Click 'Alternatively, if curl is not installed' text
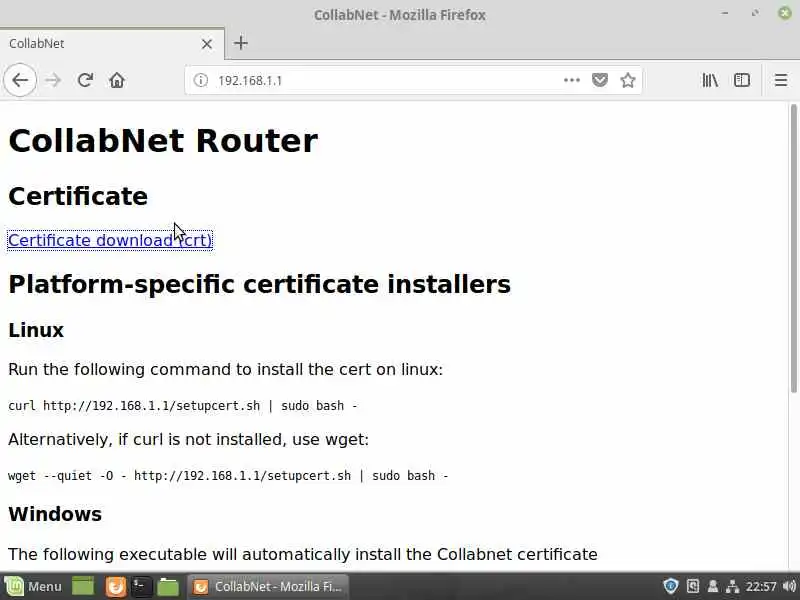800x600 pixels. click(x=188, y=439)
